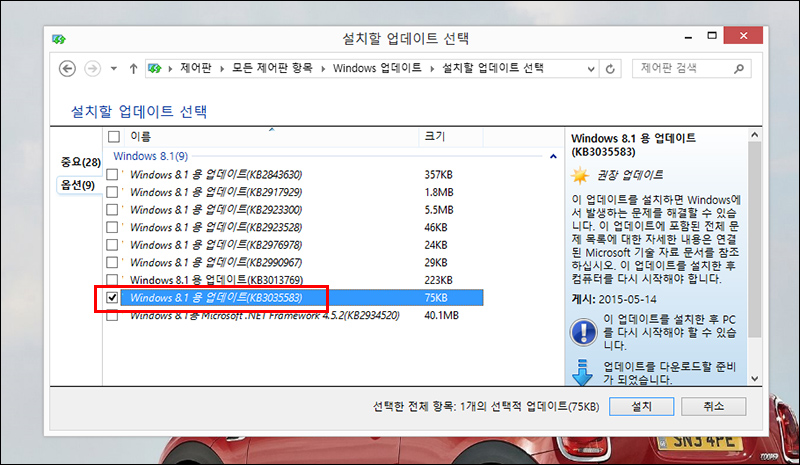
Task: Maximize the update selection window
Action: coord(712,36)
